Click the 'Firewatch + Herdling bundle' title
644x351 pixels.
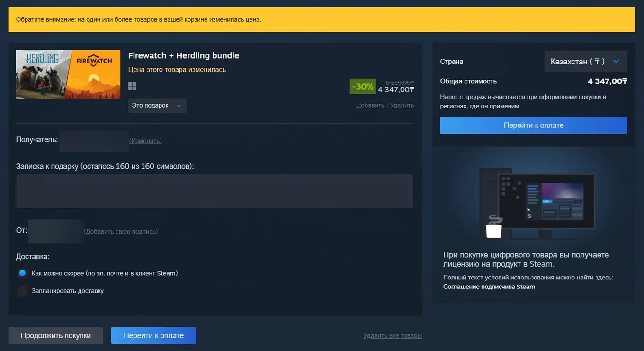pyautogui.click(x=184, y=55)
